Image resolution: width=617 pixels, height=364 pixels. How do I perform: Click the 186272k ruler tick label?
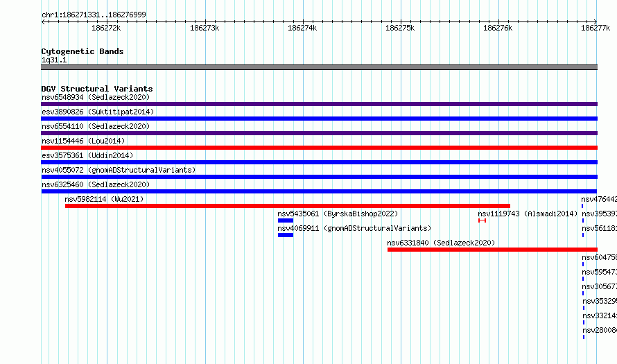tap(106, 28)
